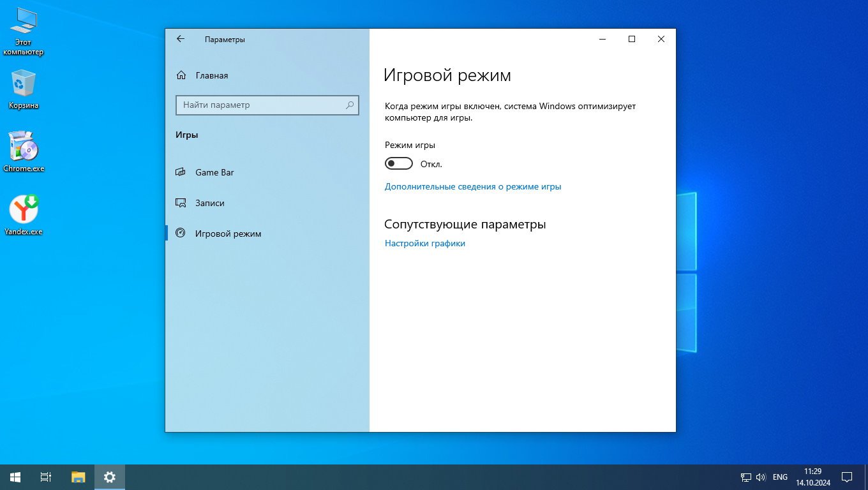
Task: Click the volume speaker tray icon
Action: pyautogui.click(x=761, y=477)
